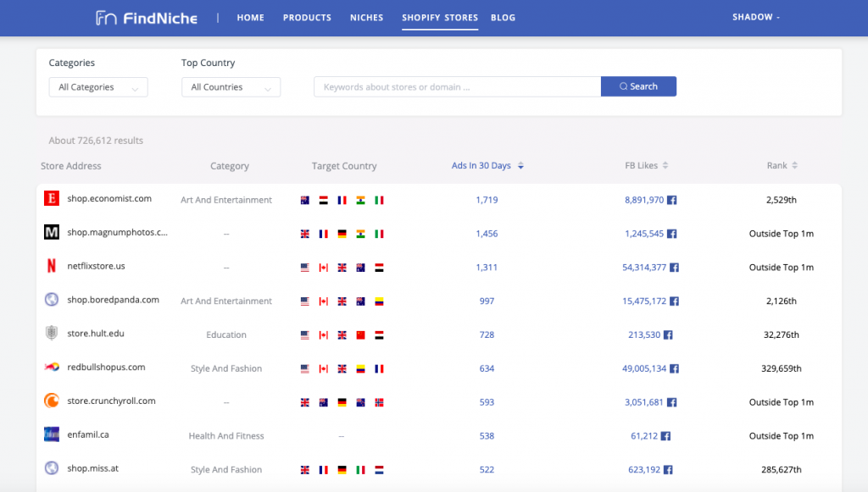Click Facebook icon next to 15,475,172 likes
Viewport: 868px width, 492px height.
[x=674, y=301]
